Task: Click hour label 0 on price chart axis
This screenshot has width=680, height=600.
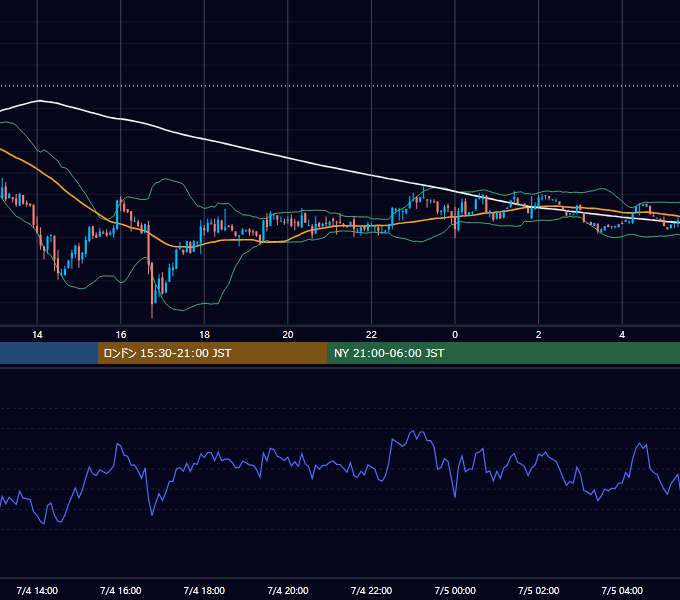Action: (x=455, y=335)
